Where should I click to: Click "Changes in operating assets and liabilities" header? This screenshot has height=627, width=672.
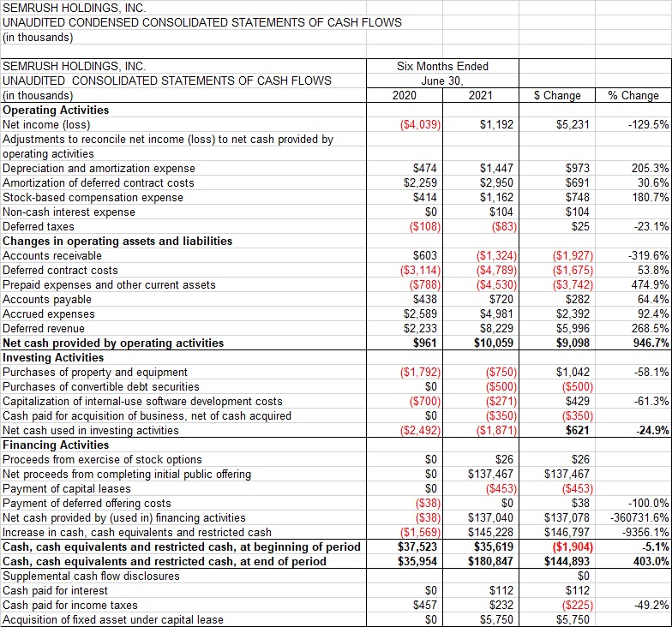[x=117, y=242]
